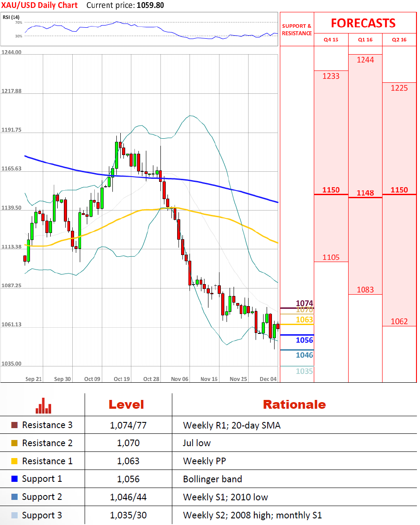This screenshot has height=525, width=420.
Task: Click the Rationale column header
Action: tap(294, 404)
